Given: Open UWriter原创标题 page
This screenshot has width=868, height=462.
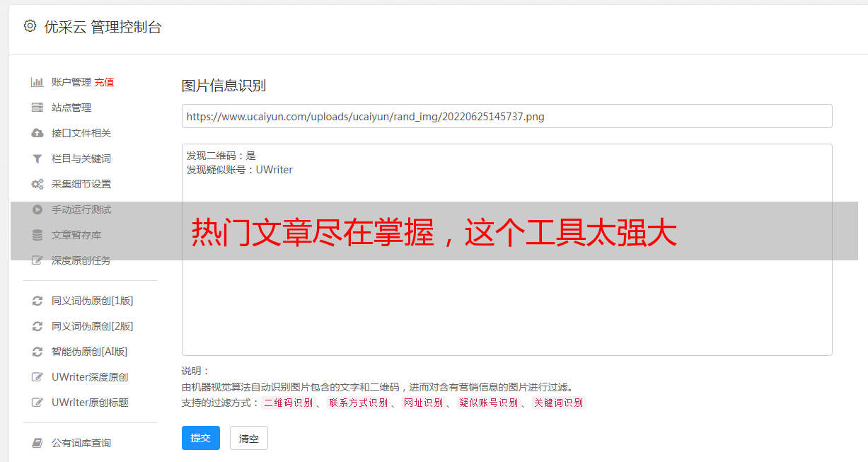Looking at the screenshot, I should (90, 403).
